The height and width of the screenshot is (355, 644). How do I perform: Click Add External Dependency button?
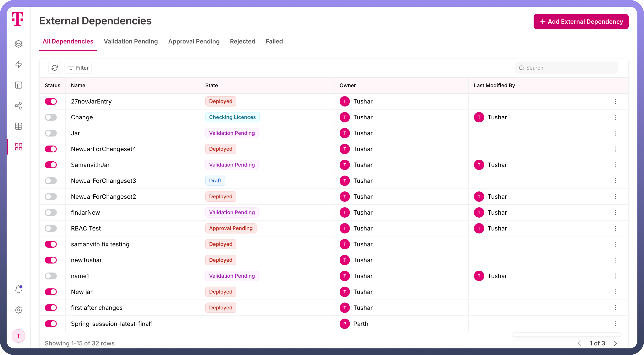pyautogui.click(x=581, y=22)
